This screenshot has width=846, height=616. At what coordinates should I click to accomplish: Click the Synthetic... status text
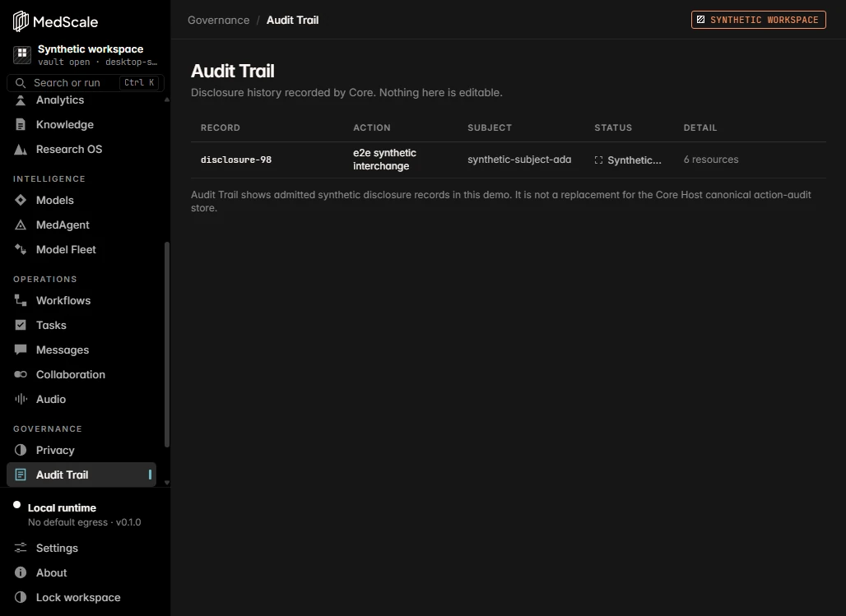[634, 160]
